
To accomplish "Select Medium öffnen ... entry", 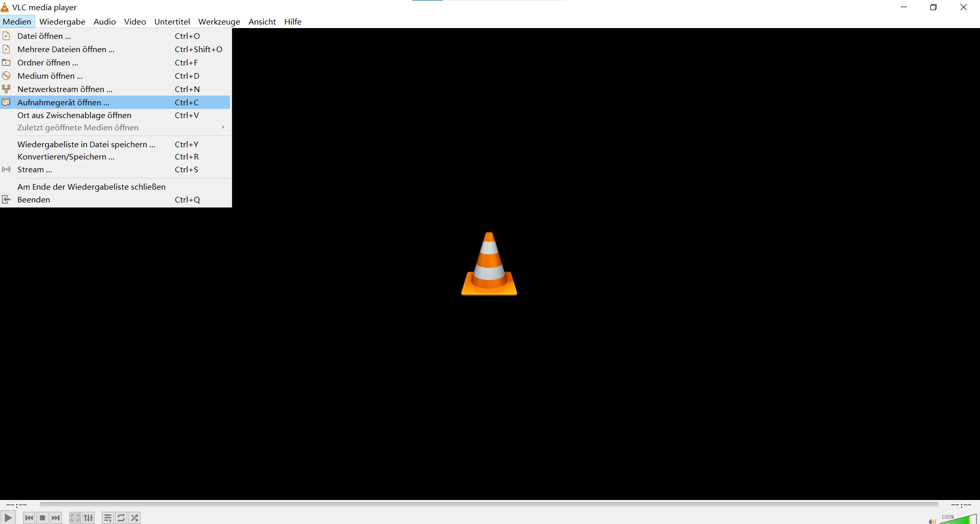I will coord(116,76).
